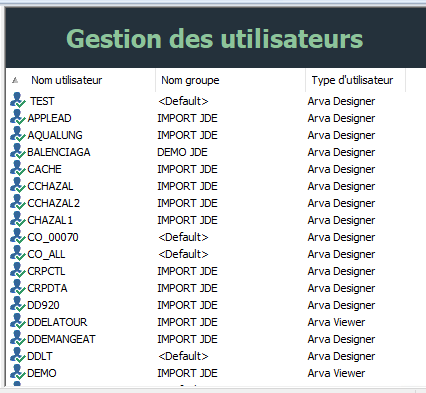Click the user icon beside DDLT
The width and height of the screenshot is (426, 393).
(18, 355)
